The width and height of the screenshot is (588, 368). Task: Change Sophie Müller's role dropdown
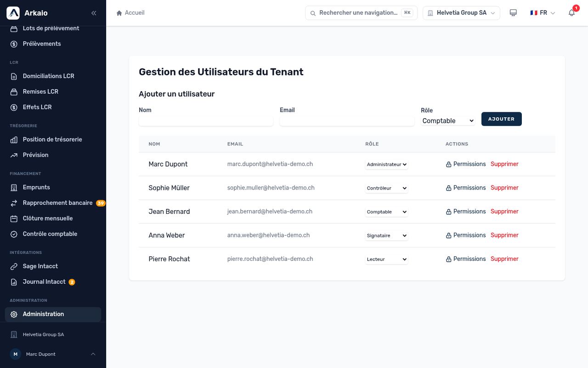coord(386,188)
